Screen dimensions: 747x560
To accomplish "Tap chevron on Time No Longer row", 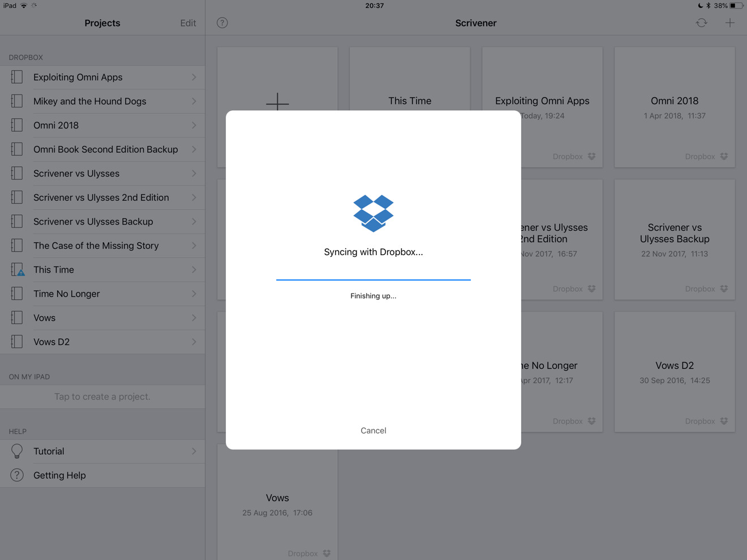I will (194, 294).
